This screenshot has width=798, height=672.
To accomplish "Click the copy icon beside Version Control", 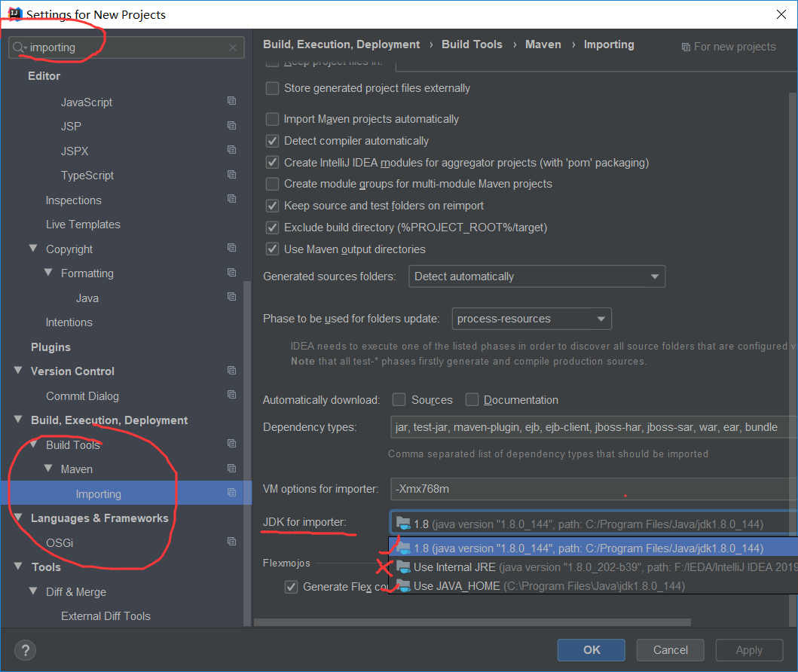I will 231,371.
